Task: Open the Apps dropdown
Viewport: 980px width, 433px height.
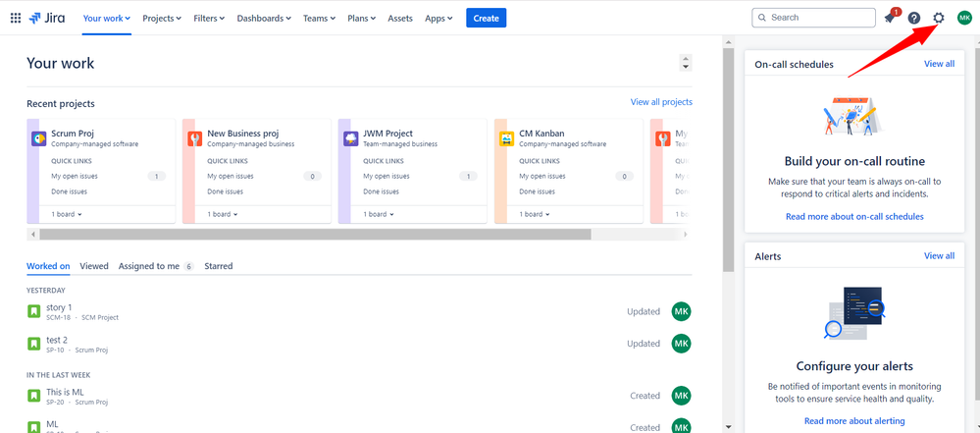Action: (438, 18)
